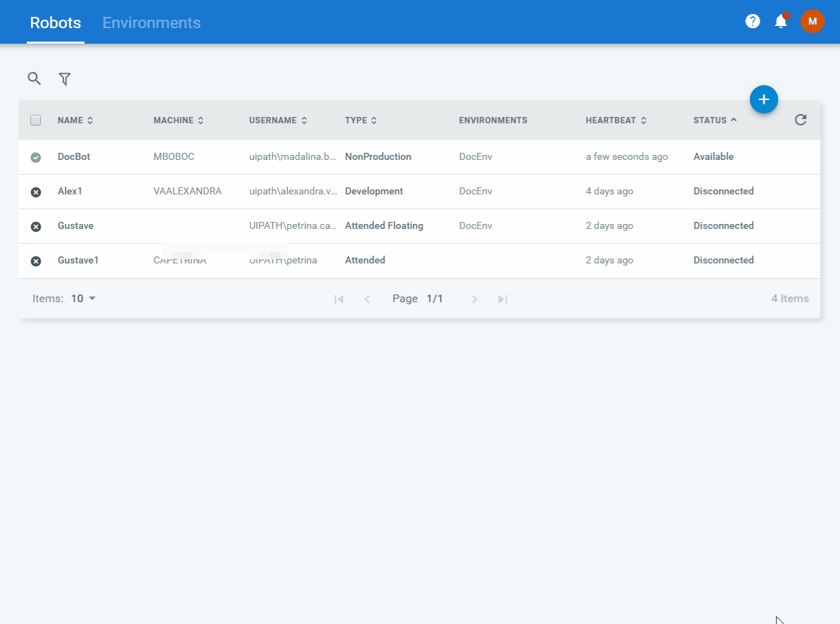Click DocEnv in the DocBot row
The height and width of the screenshot is (624, 840).
476,156
